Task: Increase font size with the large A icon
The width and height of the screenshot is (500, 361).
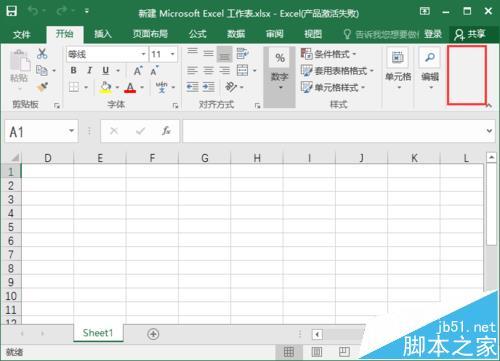Action: point(138,70)
